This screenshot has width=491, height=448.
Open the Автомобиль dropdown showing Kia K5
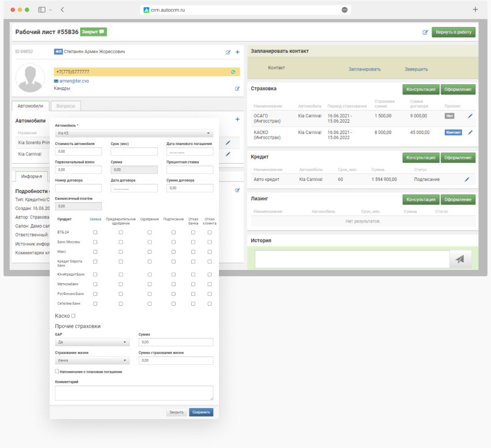click(134, 133)
